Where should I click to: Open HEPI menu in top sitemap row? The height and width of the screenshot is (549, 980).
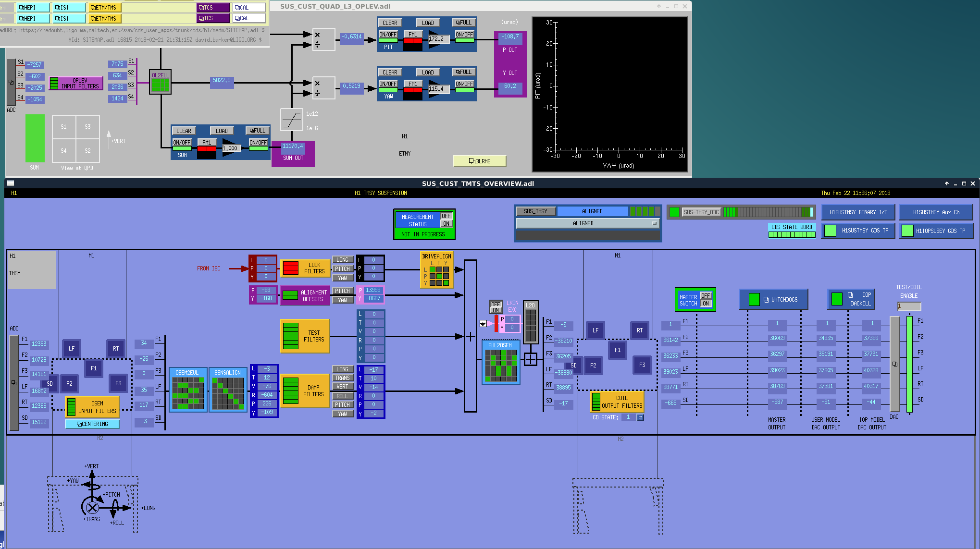(33, 8)
